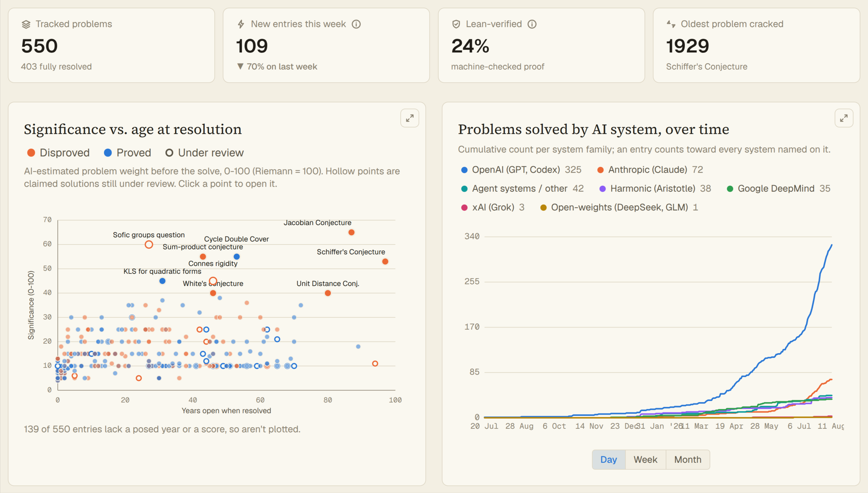Expand the Significance vs. age scatter chart

click(410, 118)
